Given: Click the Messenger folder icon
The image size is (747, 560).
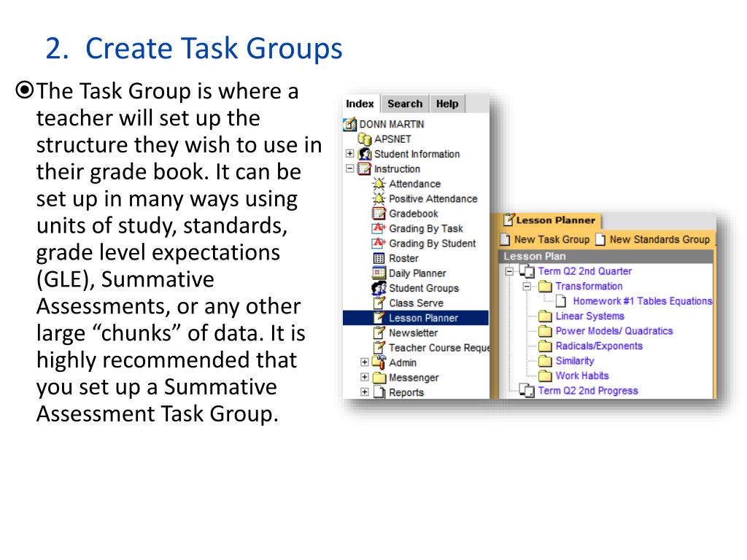Looking at the screenshot, I should [x=379, y=378].
